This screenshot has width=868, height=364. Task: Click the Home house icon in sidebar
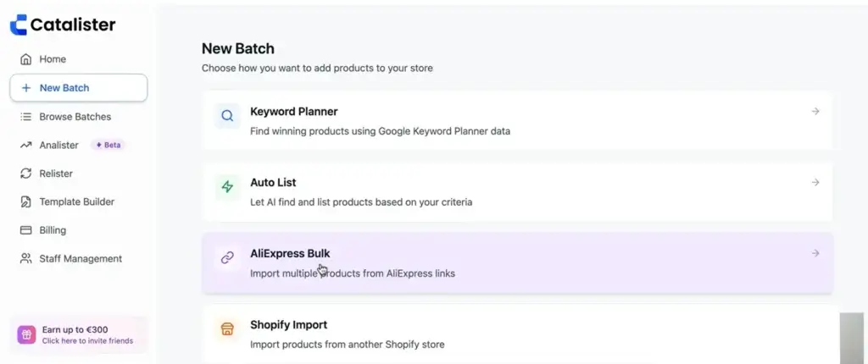coord(25,59)
